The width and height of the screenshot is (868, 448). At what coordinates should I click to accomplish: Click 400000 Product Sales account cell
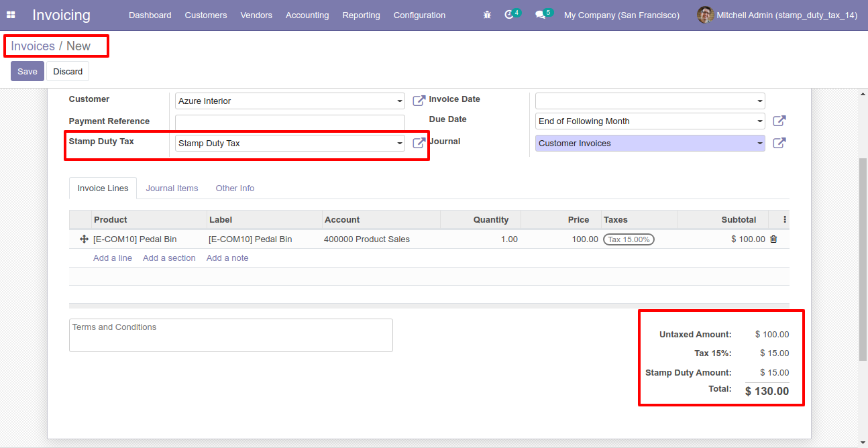(381, 239)
